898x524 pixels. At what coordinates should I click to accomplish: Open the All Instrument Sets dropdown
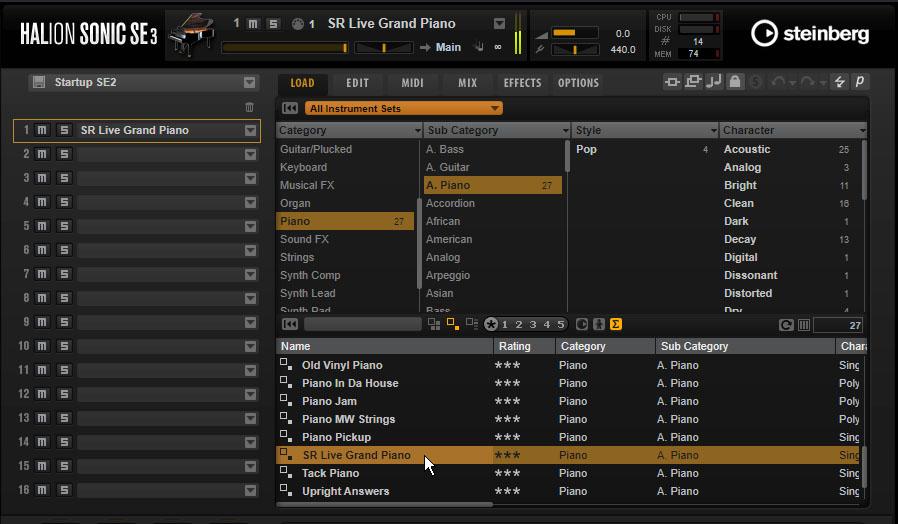coord(403,108)
